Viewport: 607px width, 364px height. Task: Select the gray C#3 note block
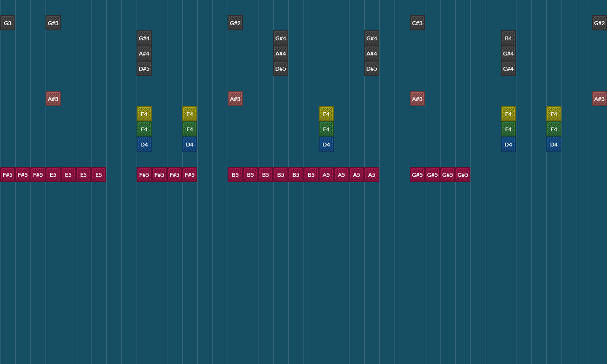[417, 23]
